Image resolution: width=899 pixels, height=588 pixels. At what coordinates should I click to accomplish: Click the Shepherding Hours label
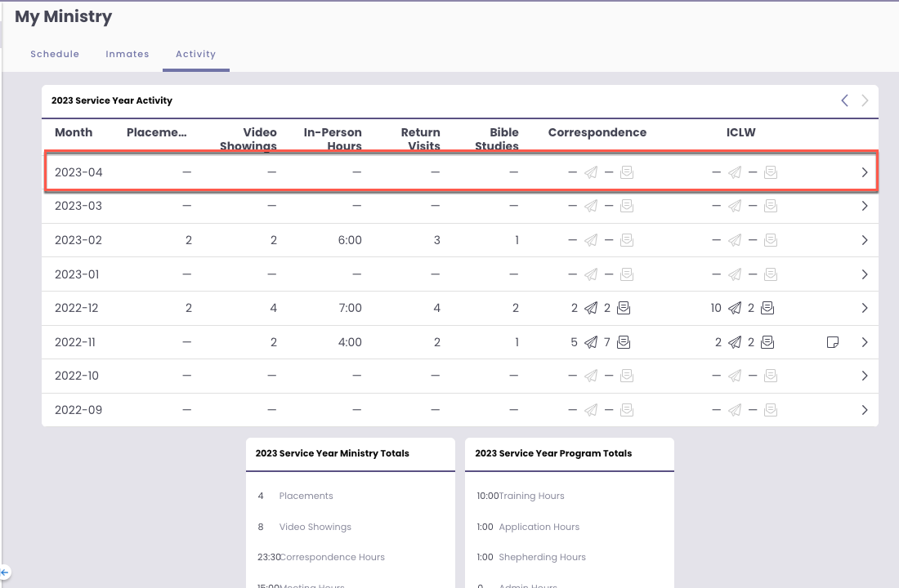pyautogui.click(x=543, y=557)
